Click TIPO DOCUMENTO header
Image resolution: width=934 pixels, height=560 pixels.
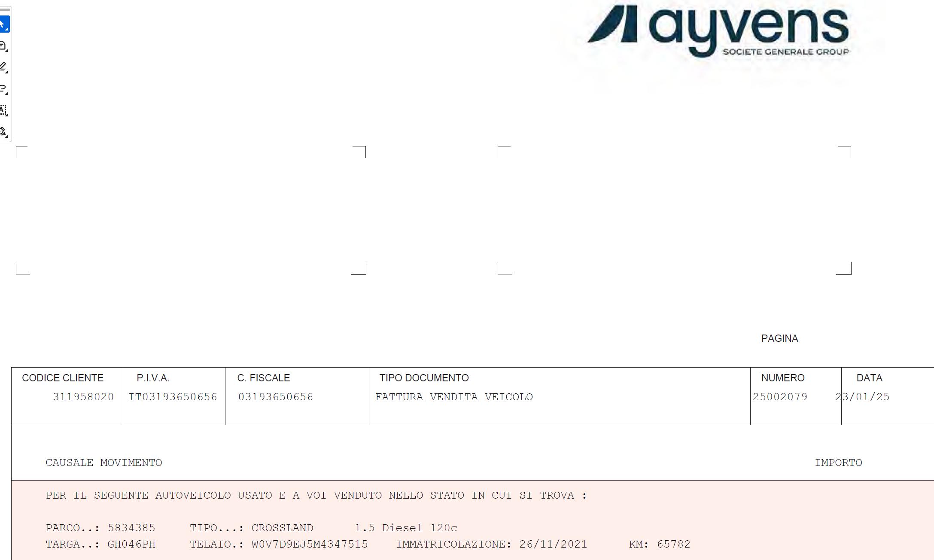424,378
